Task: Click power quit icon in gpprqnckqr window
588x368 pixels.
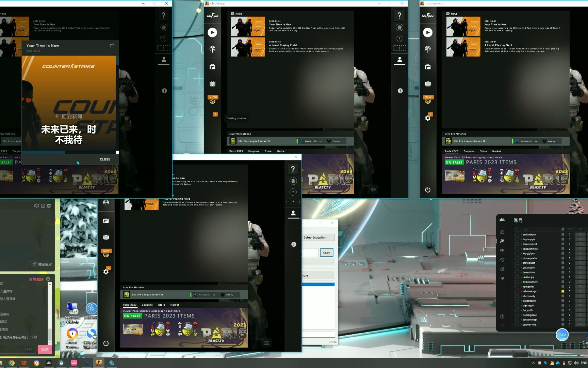Action: 428,190
